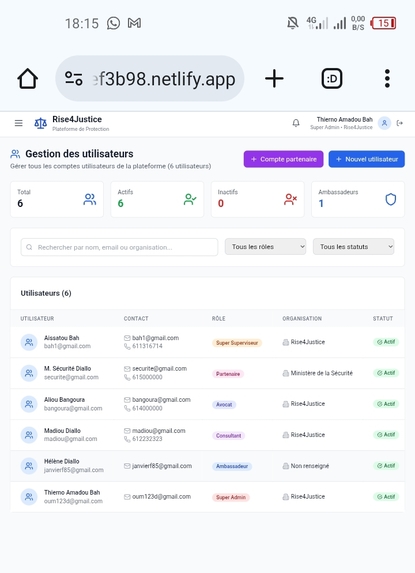Screen dimensions: 415x573
Task: Open a new browser tab with plus
Action: (x=274, y=79)
